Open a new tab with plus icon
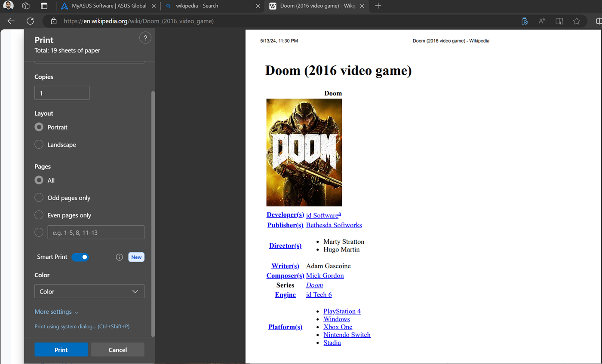The height and width of the screenshot is (364, 602). [378, 6]
